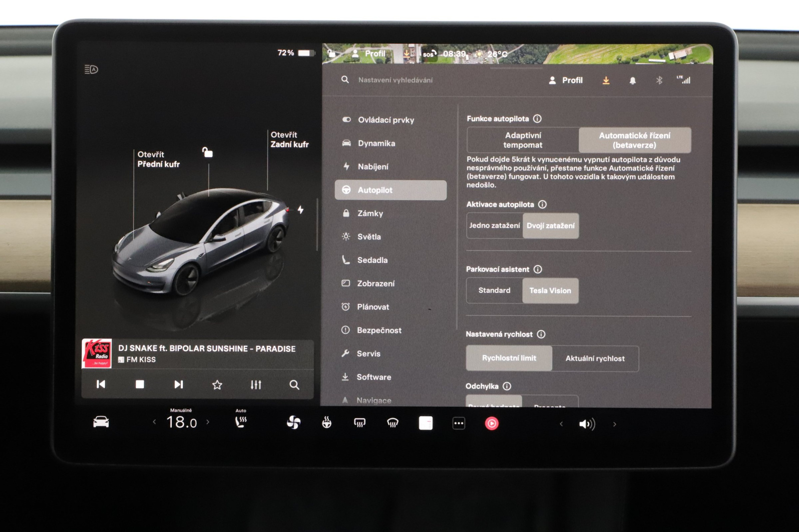Show info for Funkce autopilota
799x532 pixels.
(x=537, y=119)
